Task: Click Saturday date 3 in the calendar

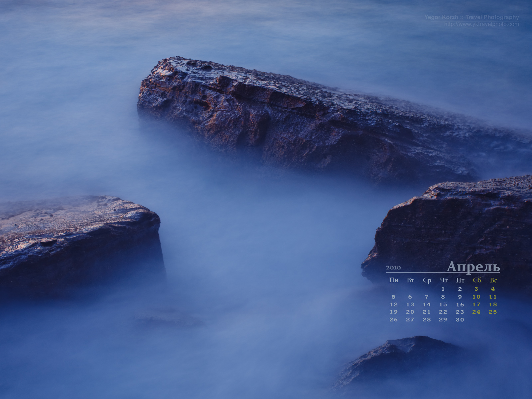Action: [x=476, y=289]
